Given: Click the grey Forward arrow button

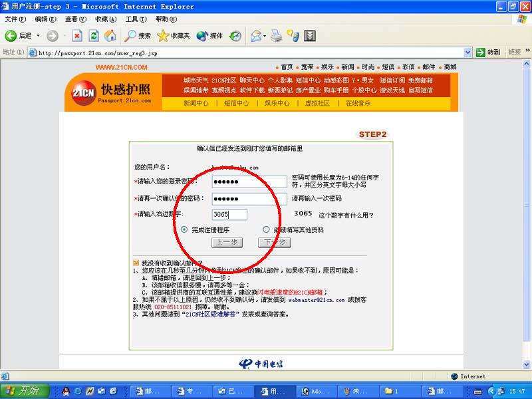Looking at the screenshot, I should click(53, 36).
